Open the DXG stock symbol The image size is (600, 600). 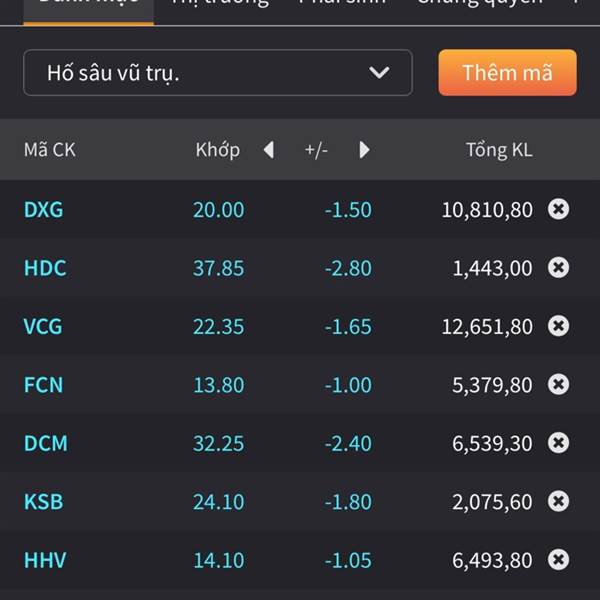click(x=43, y=210)
